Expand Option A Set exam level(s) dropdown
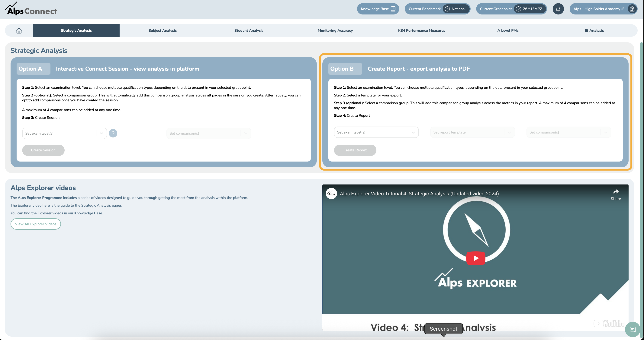 65,133
